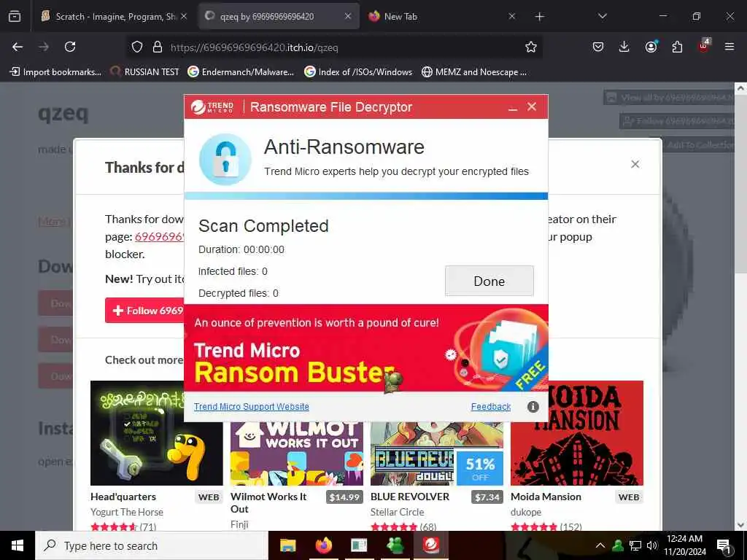Click the dukope author link
This screenshot has height=560, width=747.
click(x=526, y=512)
